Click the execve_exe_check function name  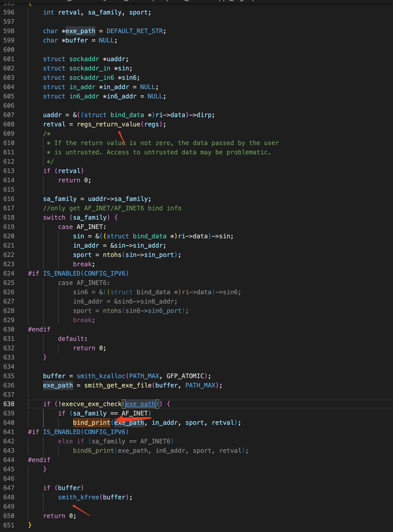coord(92,404)
